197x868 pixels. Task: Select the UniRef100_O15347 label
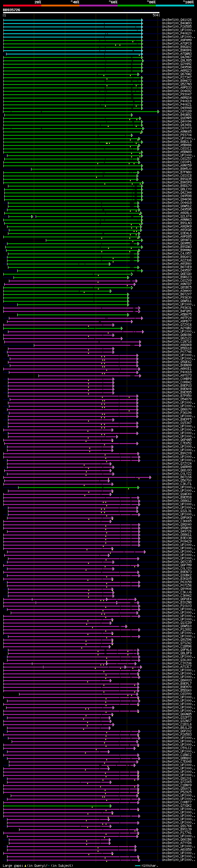tap(177, 423)
